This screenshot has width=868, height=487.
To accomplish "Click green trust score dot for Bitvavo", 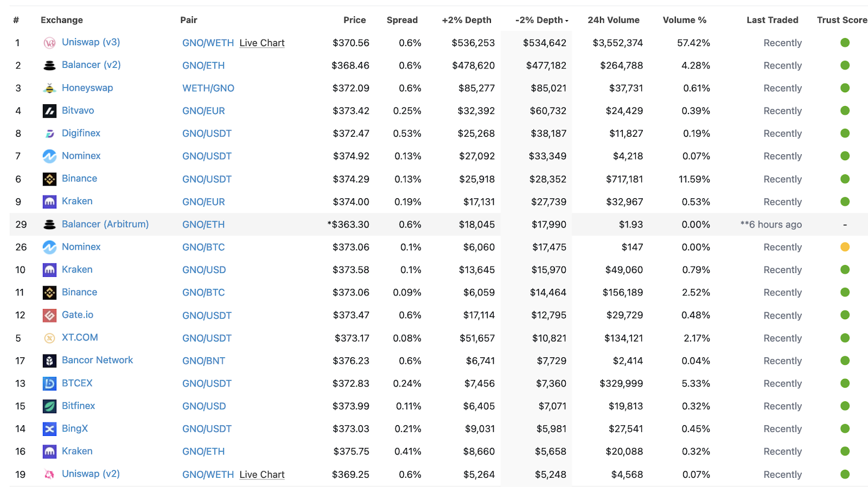I will pyautogui.click(x=845, y=111).
